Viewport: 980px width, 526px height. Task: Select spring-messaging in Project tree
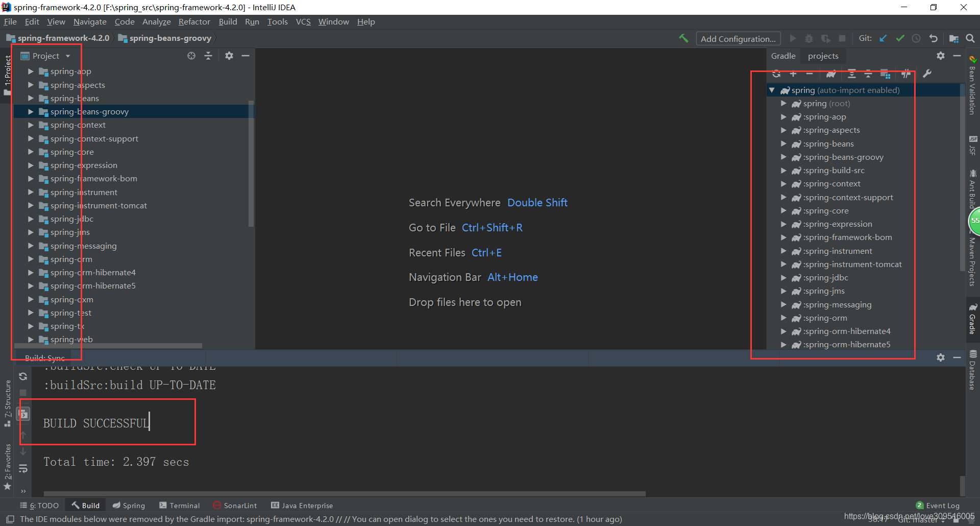83,246
